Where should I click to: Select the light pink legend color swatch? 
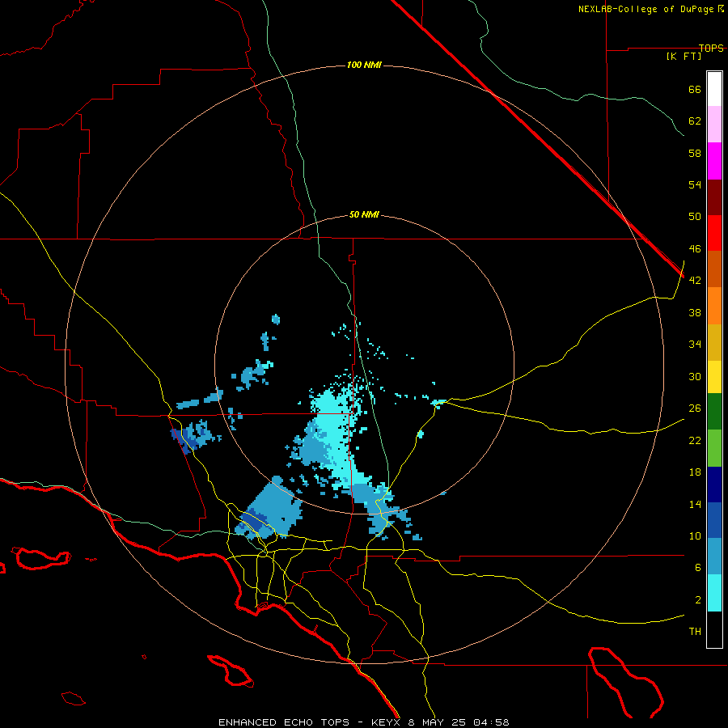(x=714, y=124)
